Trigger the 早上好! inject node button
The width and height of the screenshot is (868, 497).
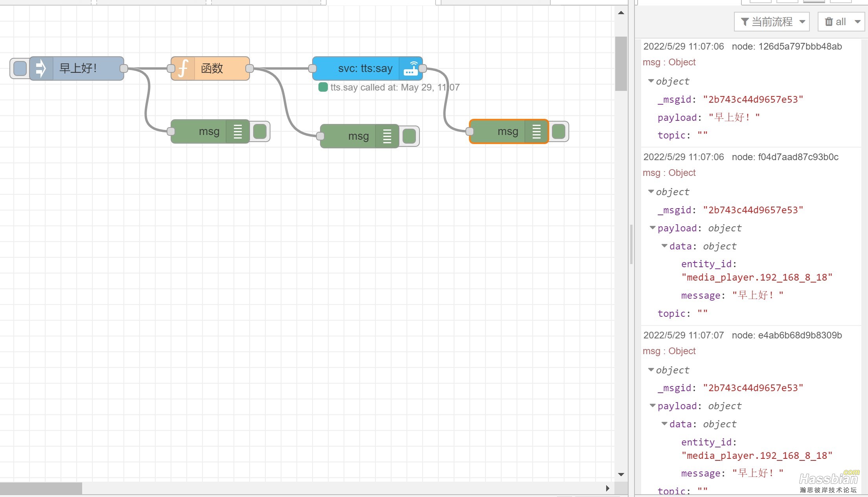[x=20, y=68]
